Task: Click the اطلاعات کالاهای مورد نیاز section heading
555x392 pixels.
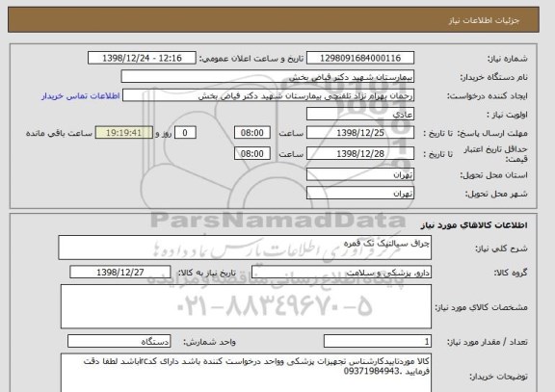Action: [474, 225]
